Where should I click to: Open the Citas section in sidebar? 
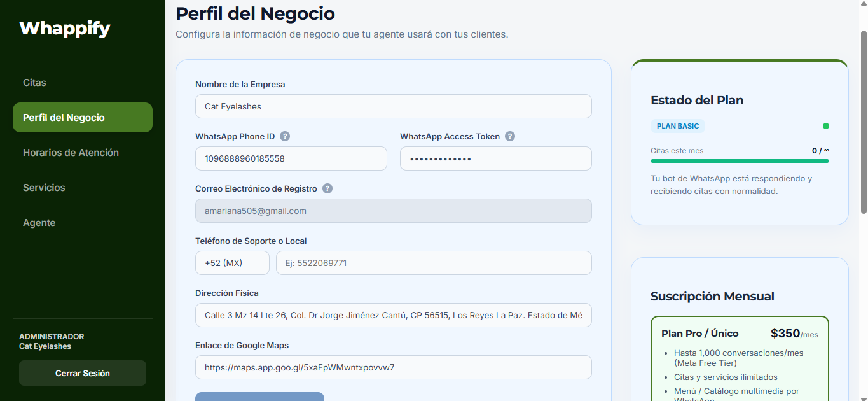[x=83, y=83]
